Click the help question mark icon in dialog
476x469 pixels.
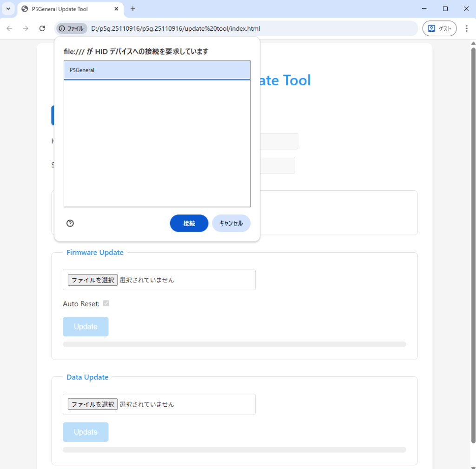coord(70,223)
